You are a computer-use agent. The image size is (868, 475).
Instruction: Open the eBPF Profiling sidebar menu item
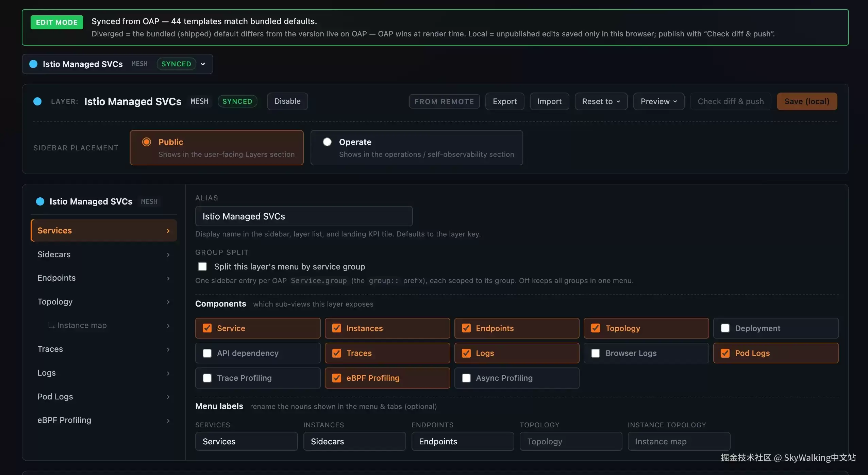point(104,421)
